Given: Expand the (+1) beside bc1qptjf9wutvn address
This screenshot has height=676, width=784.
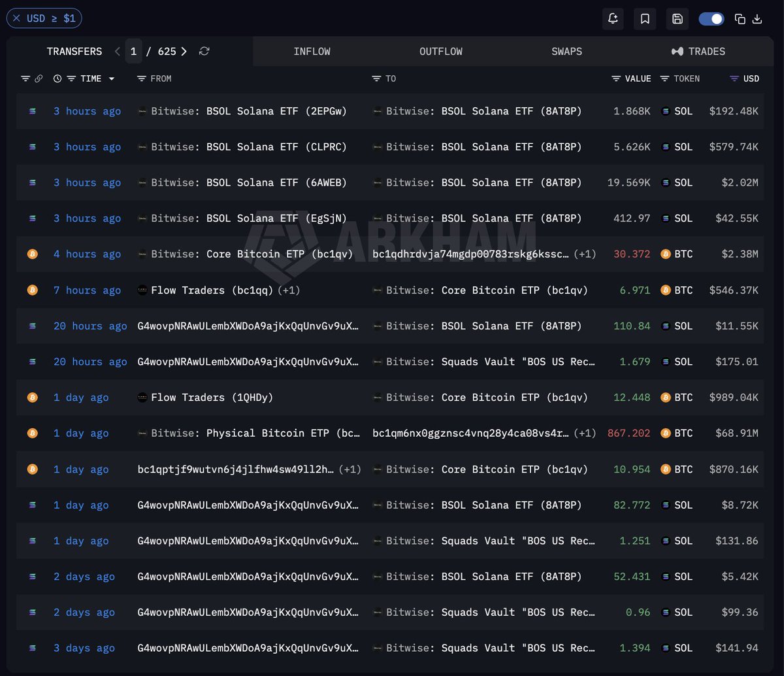Looking at the screenshot, I should [350, 469].
